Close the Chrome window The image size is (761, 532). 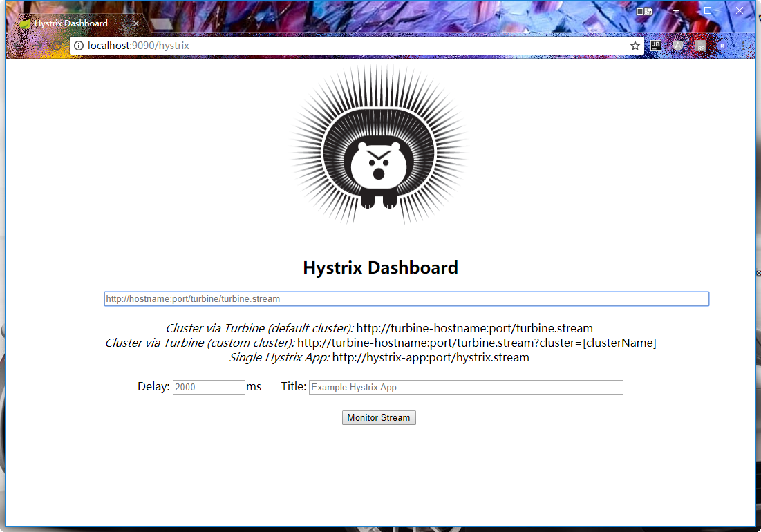click(739, 10)
